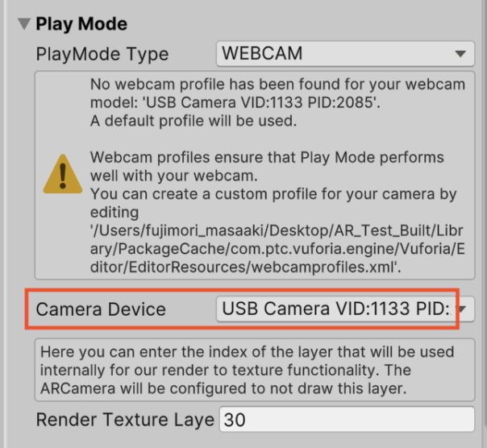Viewport: 487px width, 448px height.
Task: Click the 'Webcam profiles ensure' paragraph text
Action: (x=267, y=167)
